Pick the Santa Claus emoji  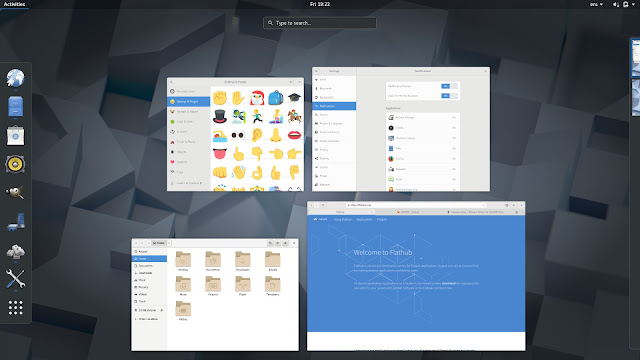(x=257, y=98)
